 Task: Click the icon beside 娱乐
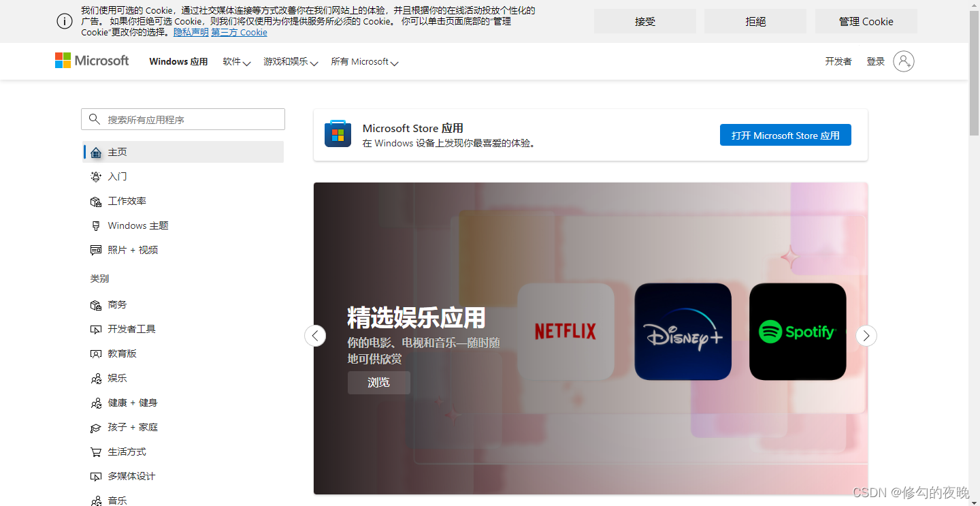click(x=96, y=378)
